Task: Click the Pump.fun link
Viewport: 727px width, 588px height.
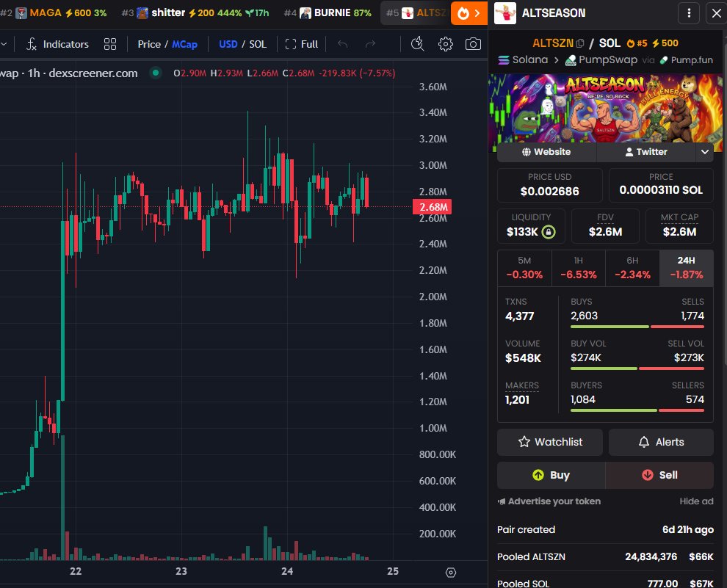Action: 686,59
